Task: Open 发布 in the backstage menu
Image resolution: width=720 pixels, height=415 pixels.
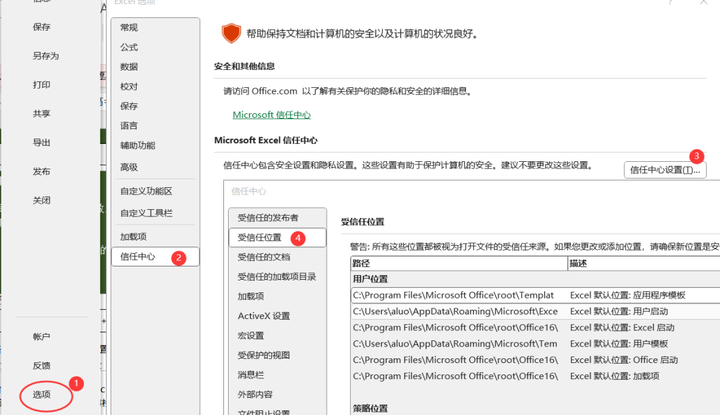Action: (x=41, y=172)
